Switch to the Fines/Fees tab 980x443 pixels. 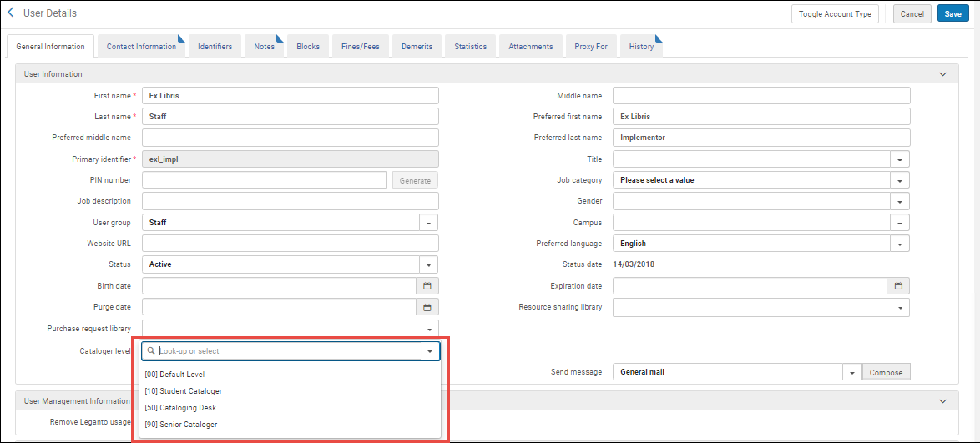[360, 46]
